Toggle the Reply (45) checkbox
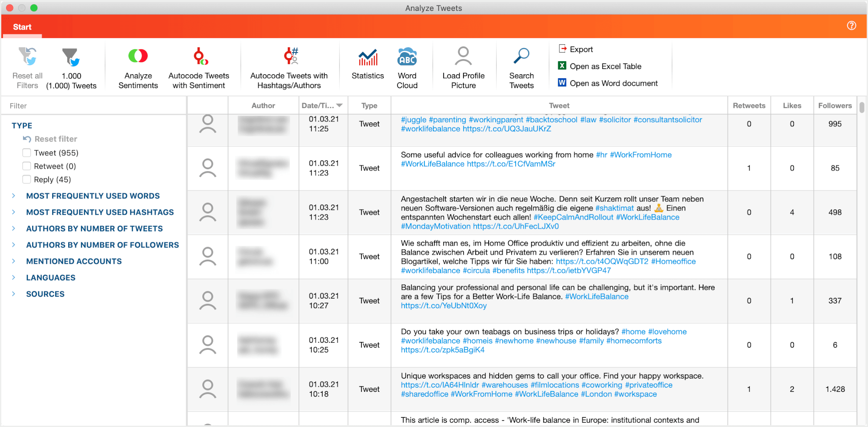This screenshot has height=427, width=868. tap(26, 179)
